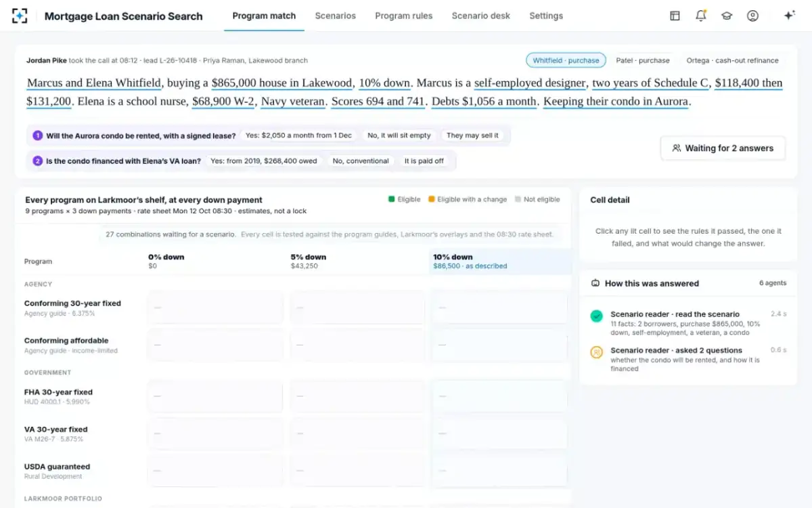This screenshot has width=812, height=508.
Task: Select the 10% down column header
Action: pos(501,261)
